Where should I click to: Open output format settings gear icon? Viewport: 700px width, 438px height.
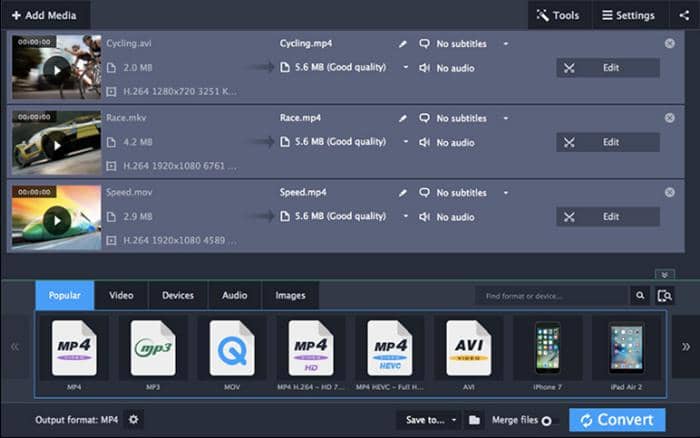click(134, 420)
